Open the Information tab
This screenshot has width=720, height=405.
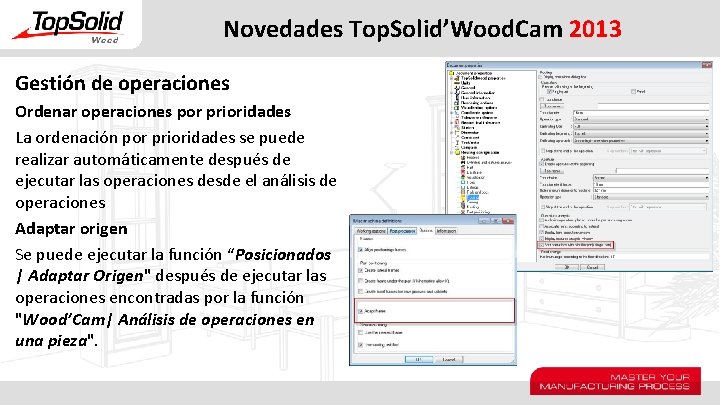click(x=446, y=231)
